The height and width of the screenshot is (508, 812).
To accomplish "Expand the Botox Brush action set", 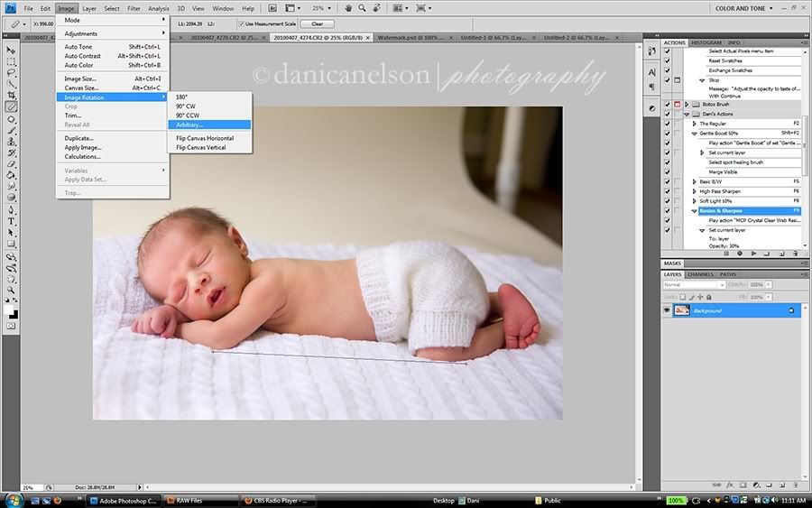I will coord(687,104).
